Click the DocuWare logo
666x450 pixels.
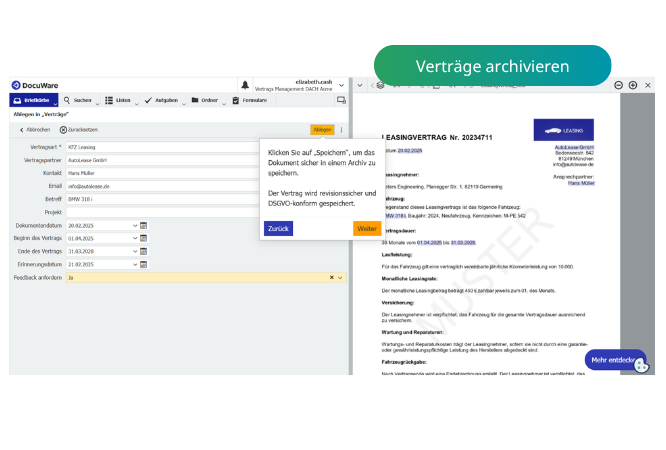point(35,85)
